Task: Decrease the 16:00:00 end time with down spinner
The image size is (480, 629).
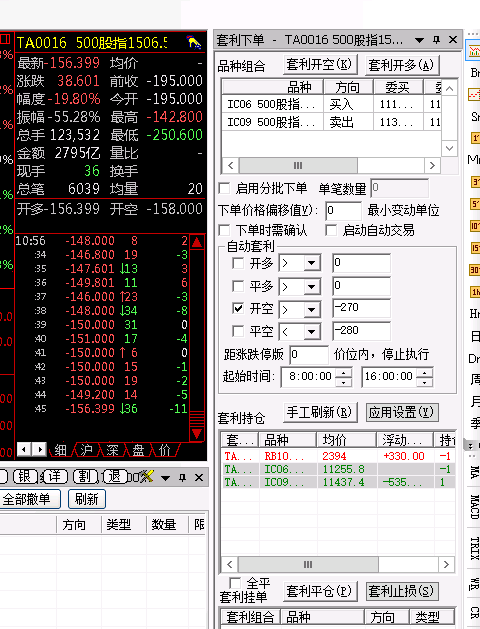Action: coord(425,382)
